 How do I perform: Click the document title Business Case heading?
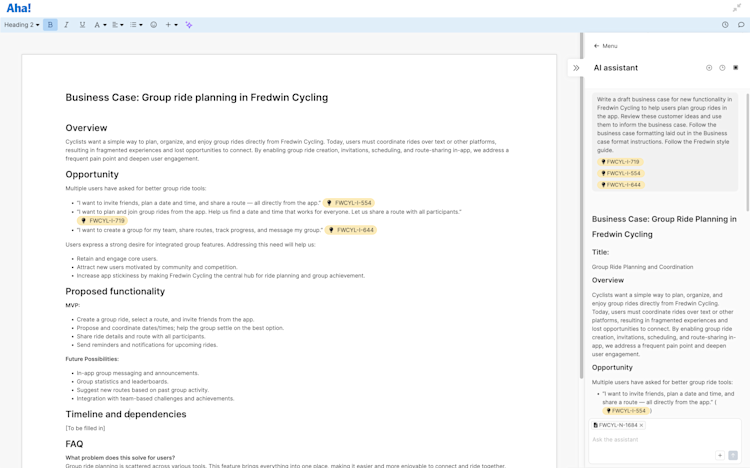[x=197, y=98]
